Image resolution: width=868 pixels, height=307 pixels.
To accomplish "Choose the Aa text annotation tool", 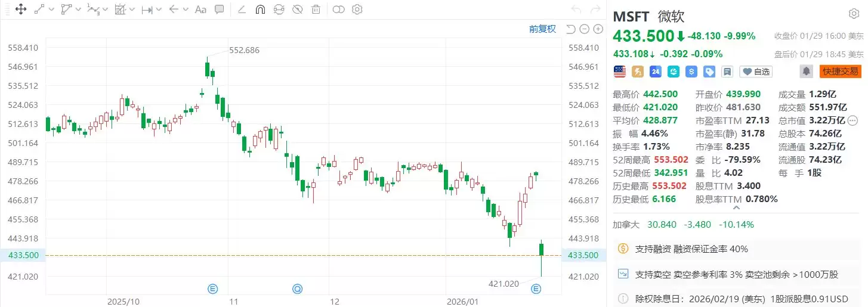I will (x=200, y=10).
